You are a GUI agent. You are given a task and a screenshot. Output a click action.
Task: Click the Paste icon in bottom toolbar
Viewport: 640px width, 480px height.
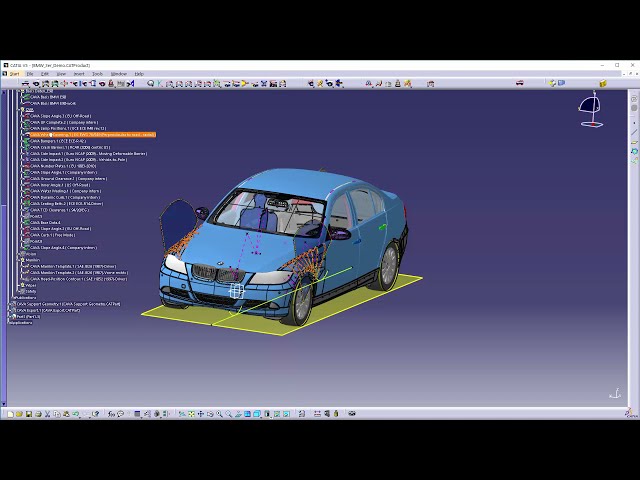point(66,414)
